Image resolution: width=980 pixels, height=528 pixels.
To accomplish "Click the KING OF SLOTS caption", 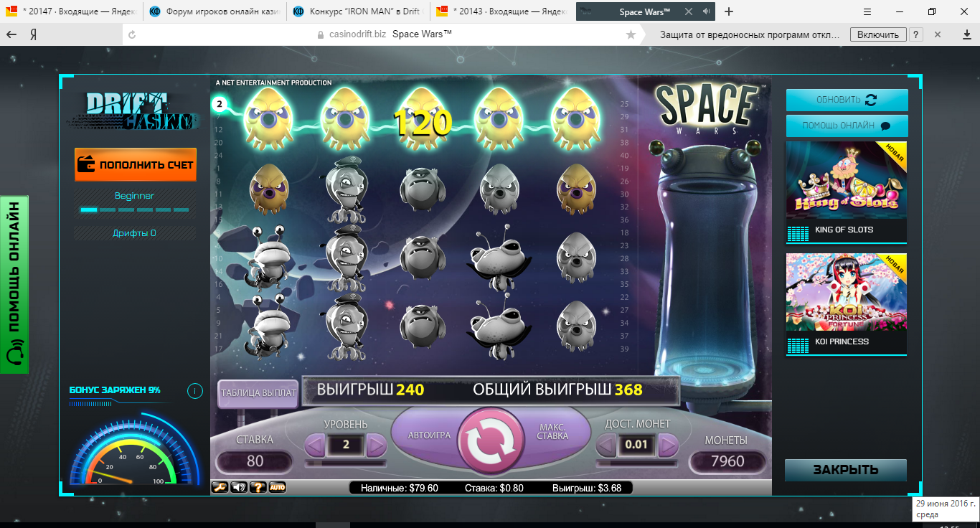I will coord(844,230).
